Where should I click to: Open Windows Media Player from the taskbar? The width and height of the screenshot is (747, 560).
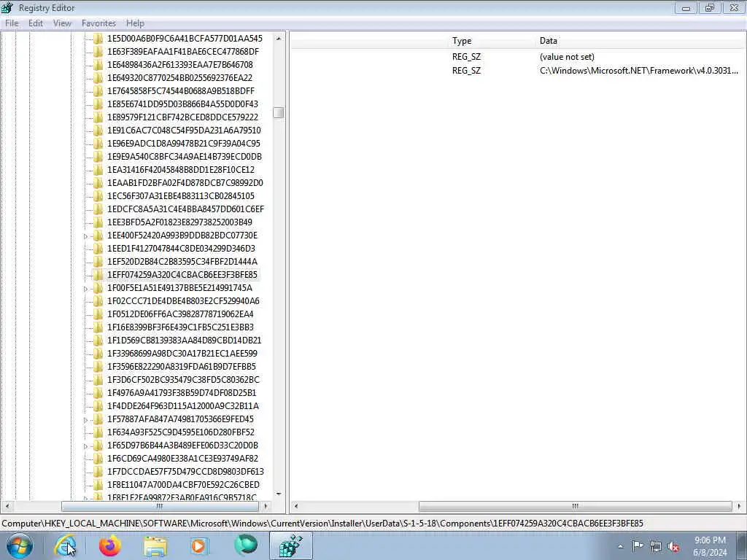click(x=200, y=545)
